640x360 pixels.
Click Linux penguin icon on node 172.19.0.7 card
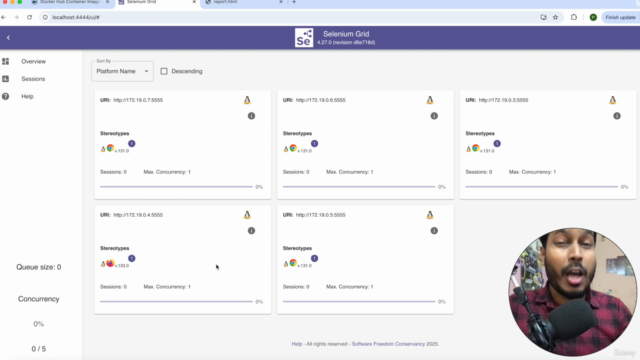[x=247, y=100]
